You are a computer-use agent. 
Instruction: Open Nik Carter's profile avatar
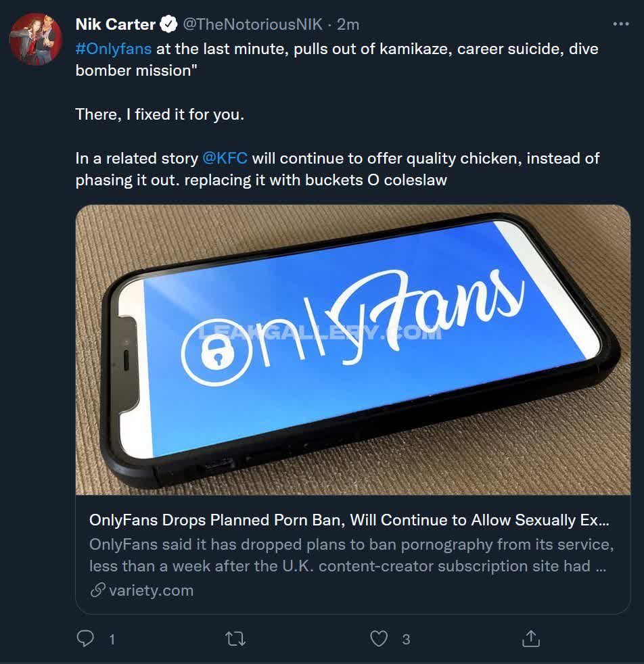36,39
